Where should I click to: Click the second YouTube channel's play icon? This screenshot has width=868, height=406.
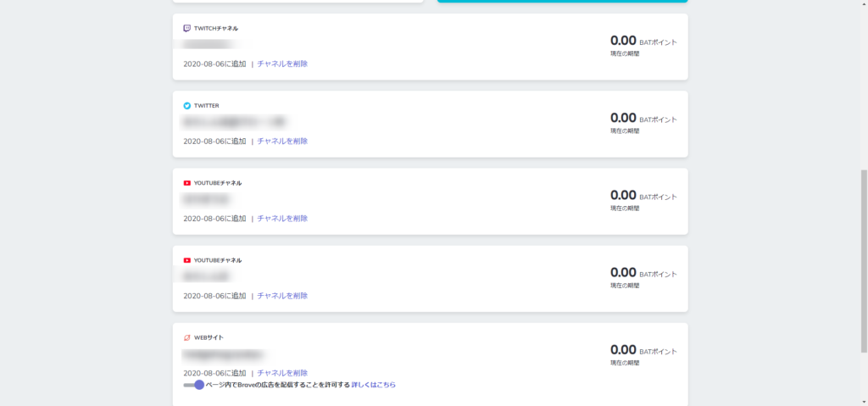tap(187, 260)
